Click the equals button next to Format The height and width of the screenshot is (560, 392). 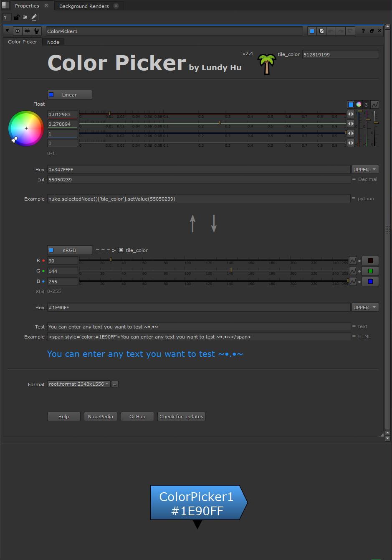tap(115, 384)
